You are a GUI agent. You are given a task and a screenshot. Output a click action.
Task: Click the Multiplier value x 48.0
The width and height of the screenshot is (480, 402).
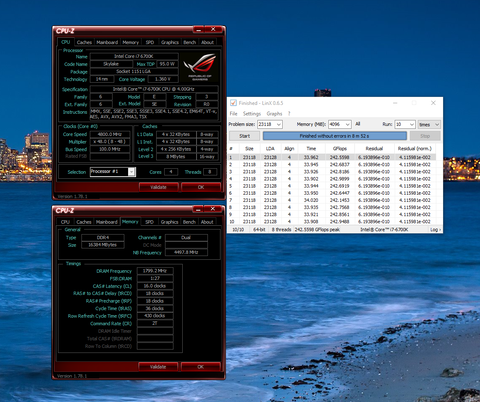[110, 142]
